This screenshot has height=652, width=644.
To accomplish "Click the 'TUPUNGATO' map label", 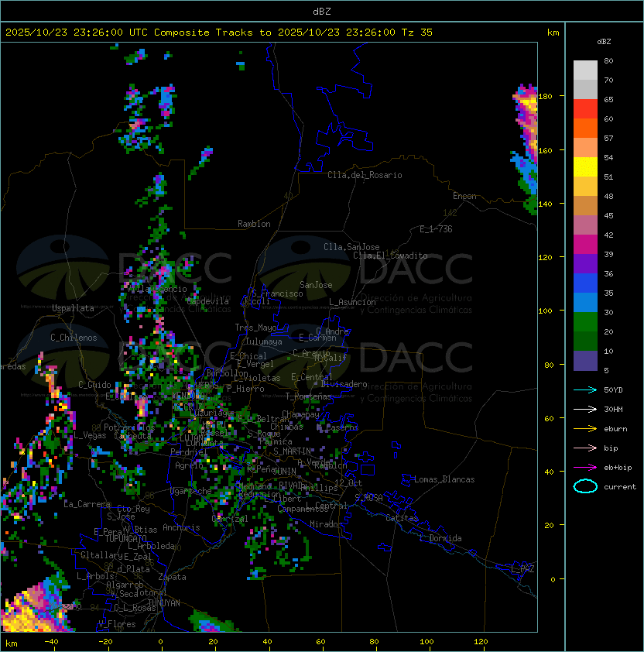I will click(x=125, y=539).
